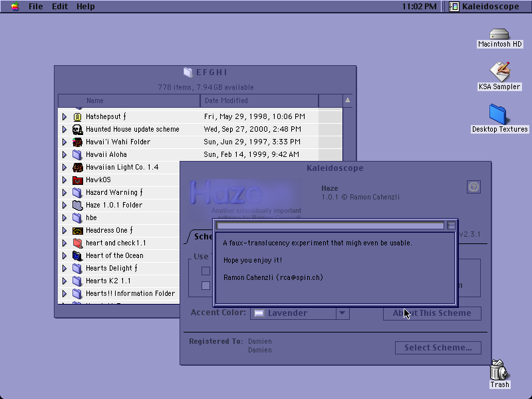Viewport: 532px width, 399px height.
Task: Select the Hazard Warning ƒ folder icon
Action: pyautogui.click(x=77, y=193)
